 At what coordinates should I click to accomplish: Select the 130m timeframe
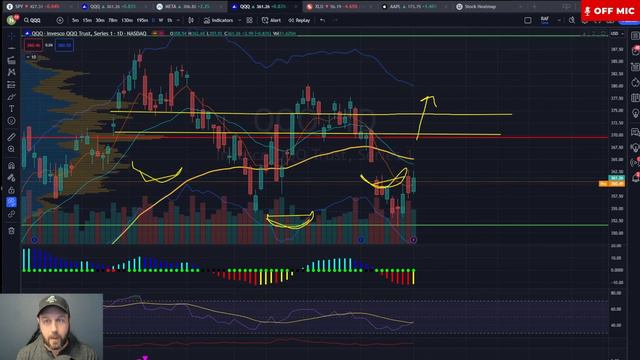pyautogui.click(x=127, y=20)
